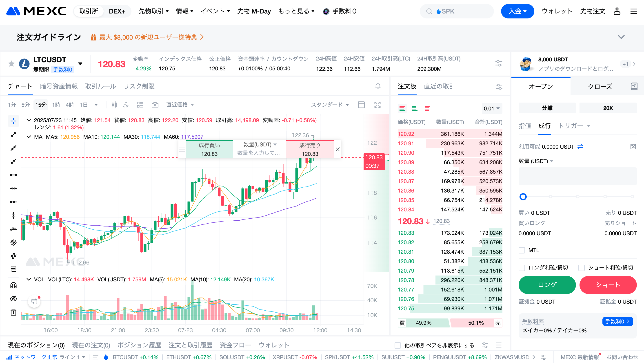
Task: Click the 分離 margin mode button
Action: pos(547,108)
